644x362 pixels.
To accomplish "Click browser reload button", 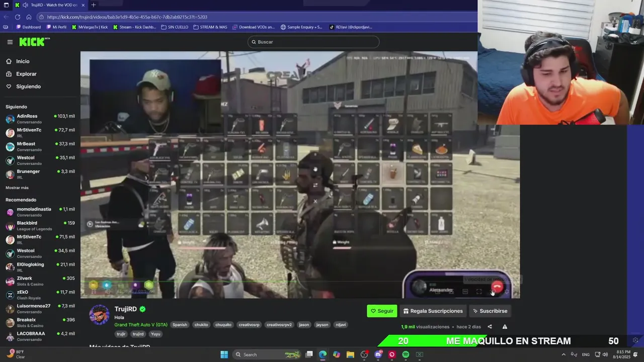I will point(17,17).
